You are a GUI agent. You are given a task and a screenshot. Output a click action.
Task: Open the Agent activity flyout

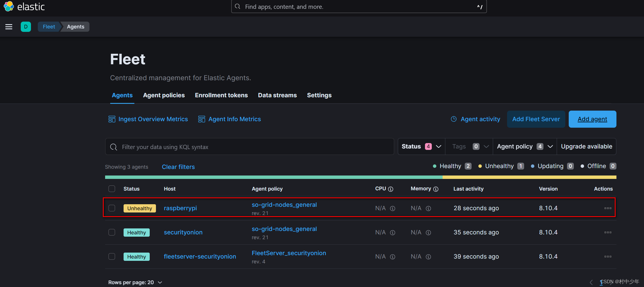476,119
